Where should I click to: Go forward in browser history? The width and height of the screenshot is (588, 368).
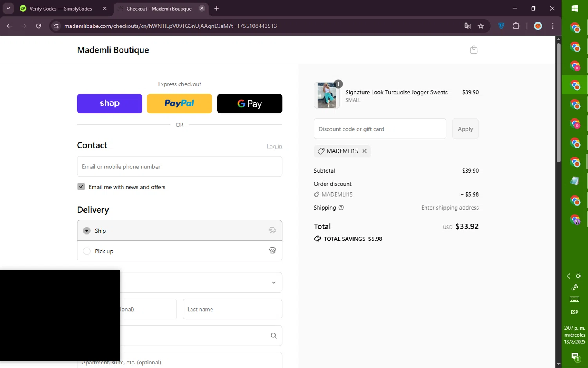(x=24, y=26)
